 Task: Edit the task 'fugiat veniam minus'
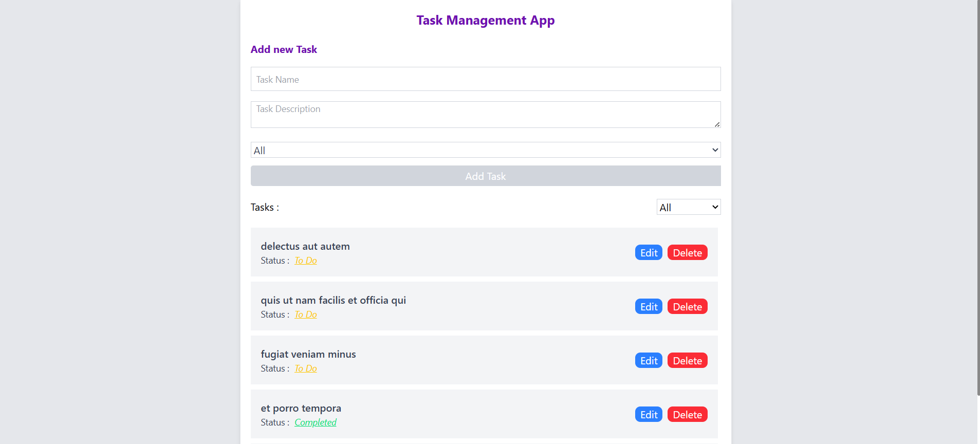(x=649, y=360)
